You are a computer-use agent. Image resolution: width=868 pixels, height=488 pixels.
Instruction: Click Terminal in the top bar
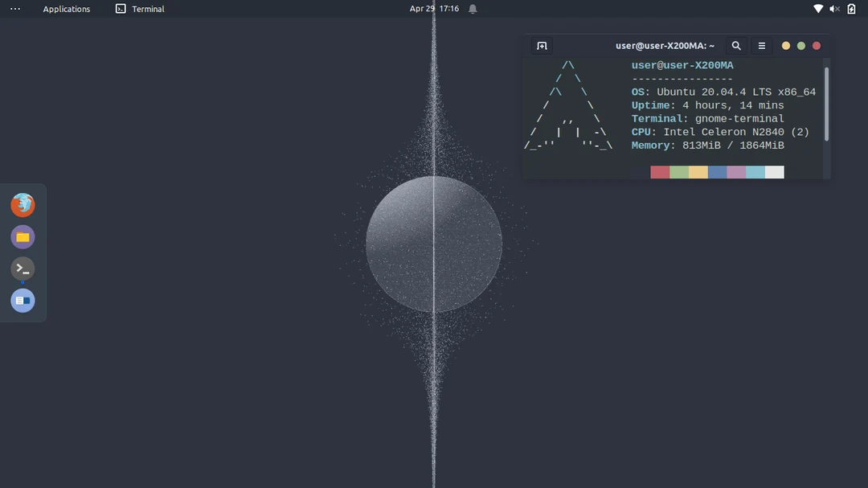coord(140,9)
